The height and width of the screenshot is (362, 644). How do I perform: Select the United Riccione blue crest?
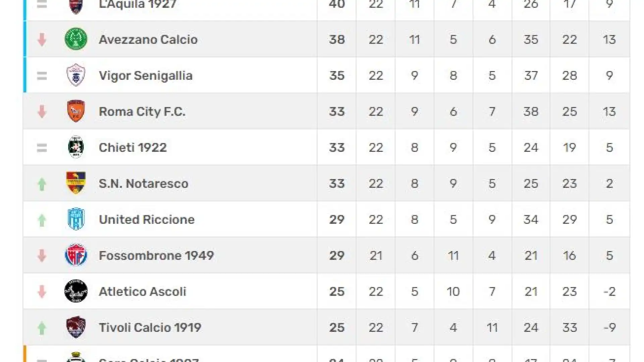point(76,219)
